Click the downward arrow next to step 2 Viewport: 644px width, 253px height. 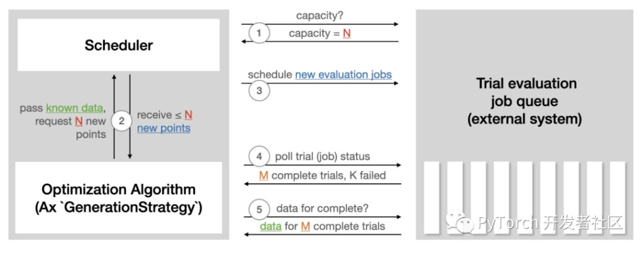coord(130,116)
